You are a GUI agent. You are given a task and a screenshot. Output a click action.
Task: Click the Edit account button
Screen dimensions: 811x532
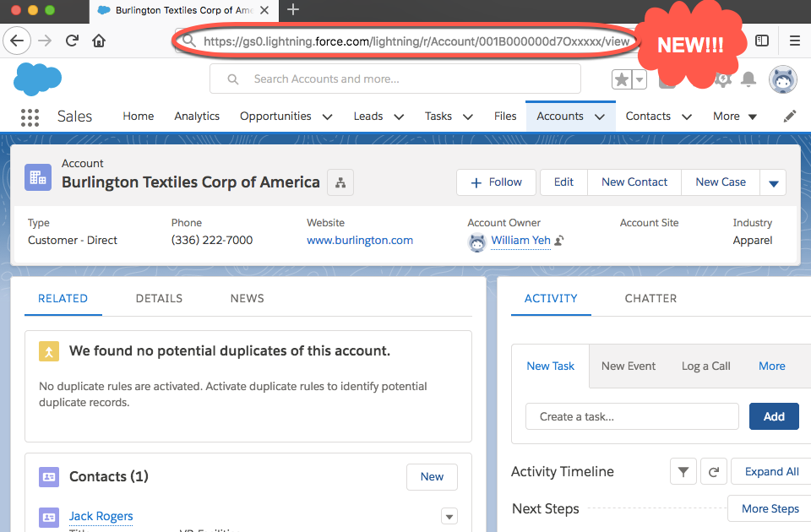(x=563, y=182)
